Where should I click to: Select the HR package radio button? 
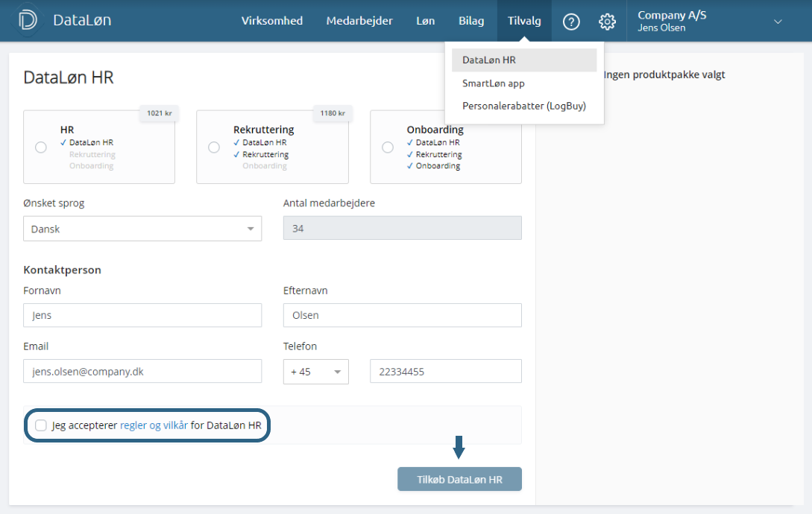pos(41,147)
